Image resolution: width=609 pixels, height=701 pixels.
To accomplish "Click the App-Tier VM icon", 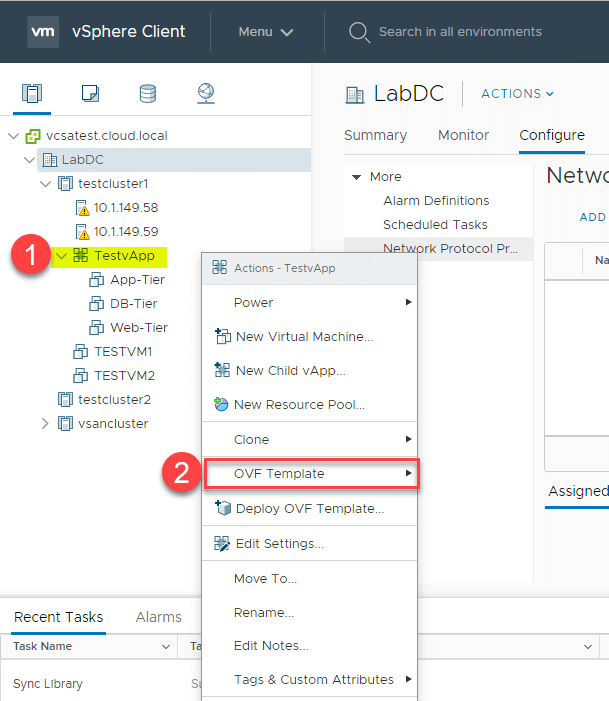I will click(96, 279).
